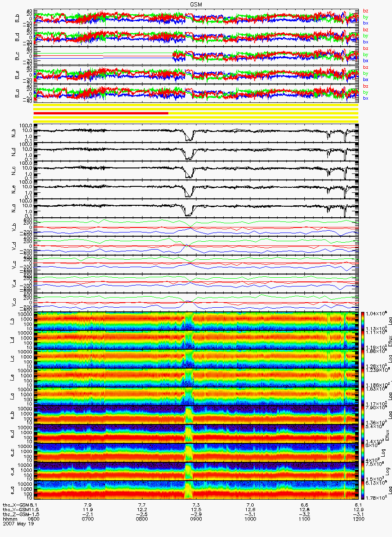
Task: Click the thc_X-GSM axis row label
Action: (16, 505)
